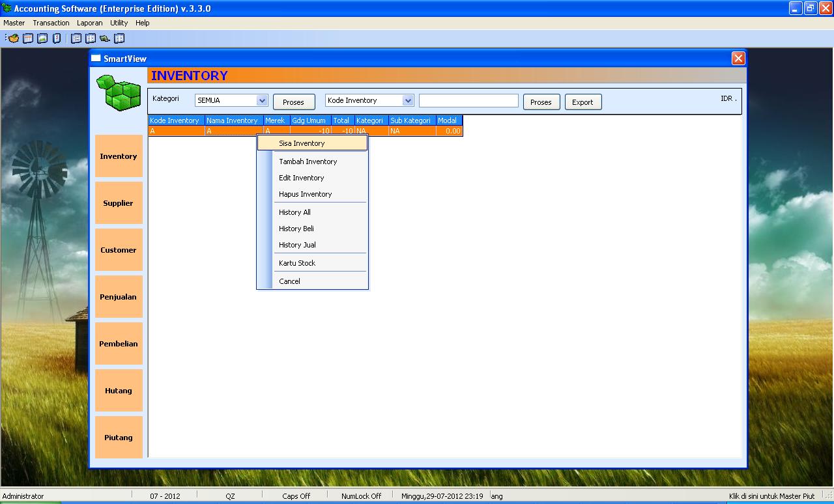Viewport: 834px width, 504px height.
Task: Click the green money toolbar icon
Action: click(105, 38)
